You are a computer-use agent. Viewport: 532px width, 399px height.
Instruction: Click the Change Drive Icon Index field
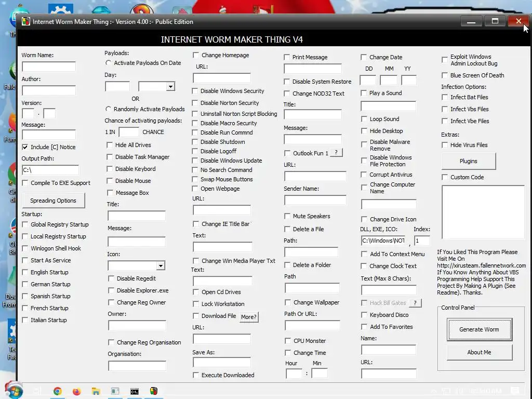(x=422, y=241)
